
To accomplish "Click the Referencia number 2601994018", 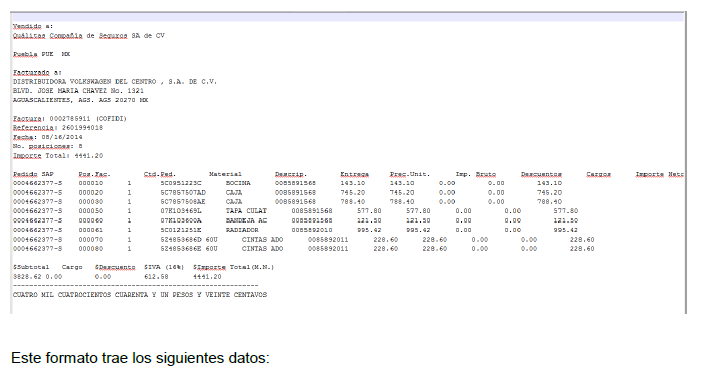I will [x=82, y=128].
